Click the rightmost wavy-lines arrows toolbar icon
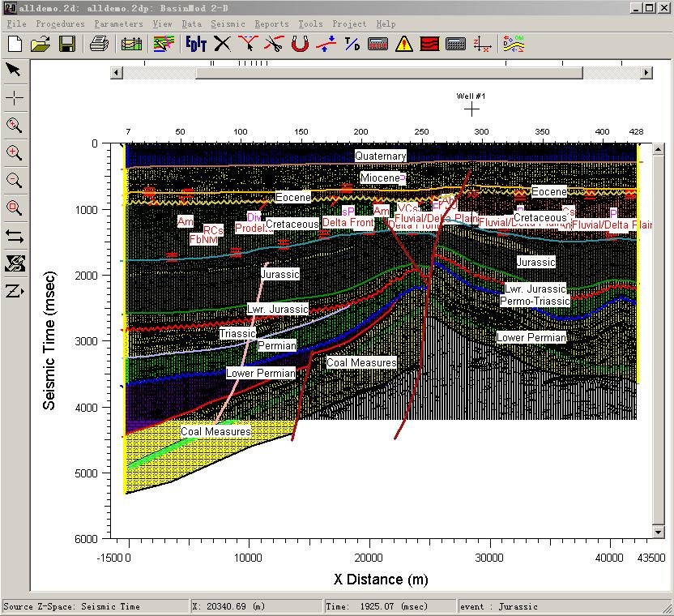The height and width of the screenshot is (616, 674). click(x=514, y=44)
